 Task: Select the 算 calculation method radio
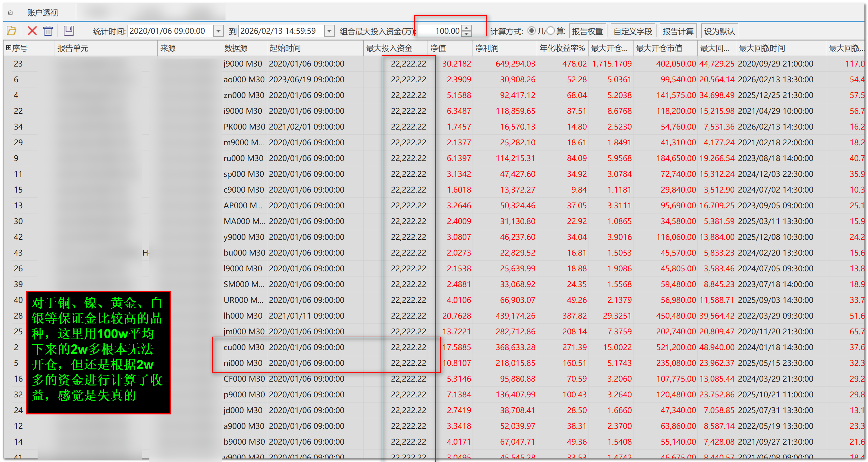point(551,31)
